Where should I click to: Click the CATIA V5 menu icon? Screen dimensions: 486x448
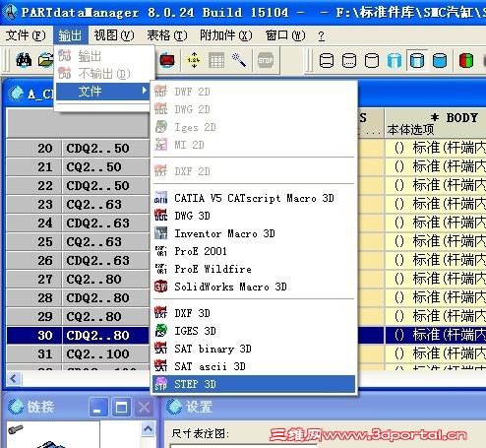tap(160, 198)
